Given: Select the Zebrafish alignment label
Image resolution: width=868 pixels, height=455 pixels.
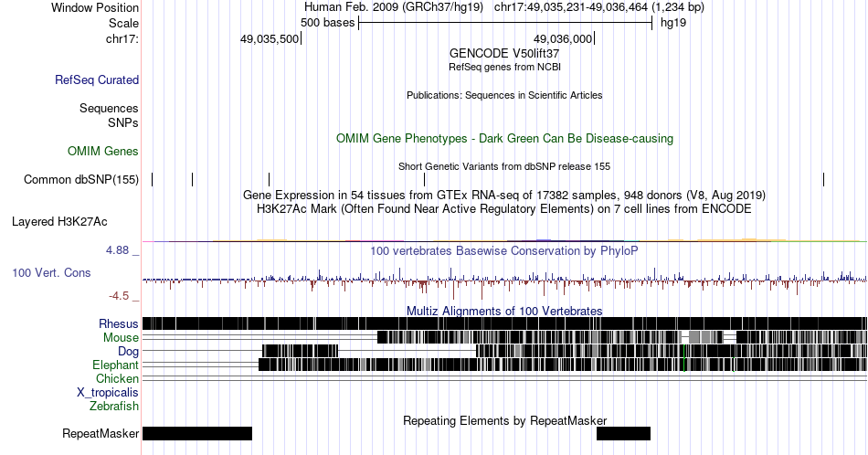Looking at the screenshot, I should (x=114, y=406).
